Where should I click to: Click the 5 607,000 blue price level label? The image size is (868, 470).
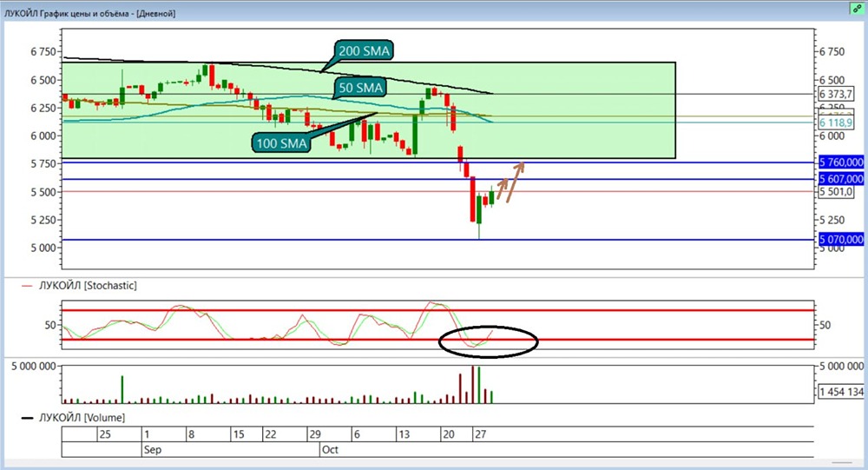pos(840,179)
